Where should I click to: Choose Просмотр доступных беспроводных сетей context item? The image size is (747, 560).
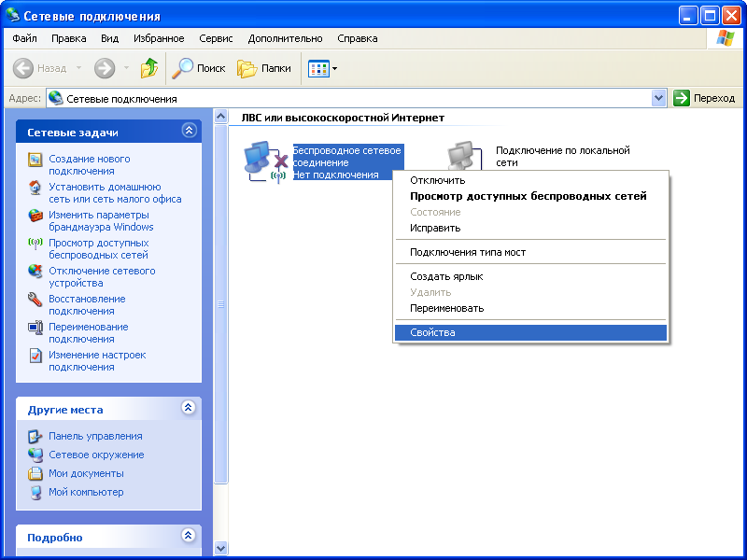[530, 196]
